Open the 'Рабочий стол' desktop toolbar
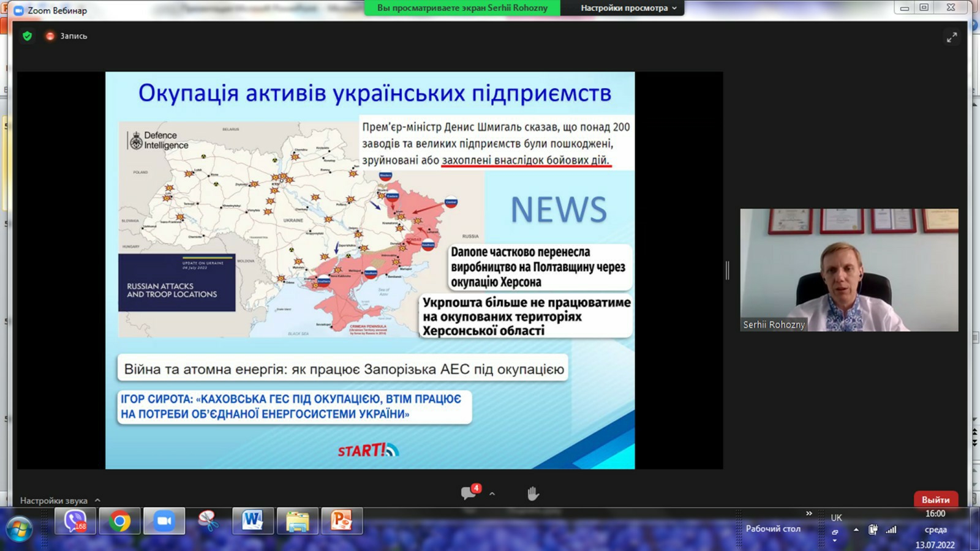Screen dimensions: 980x551 [x=773, y=529]
